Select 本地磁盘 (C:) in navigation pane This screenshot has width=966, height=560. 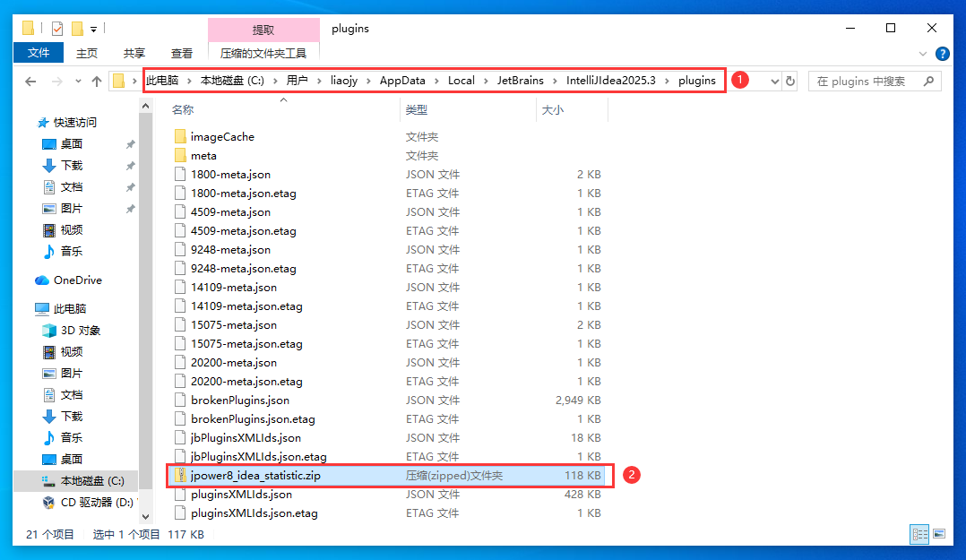(92, 481)
